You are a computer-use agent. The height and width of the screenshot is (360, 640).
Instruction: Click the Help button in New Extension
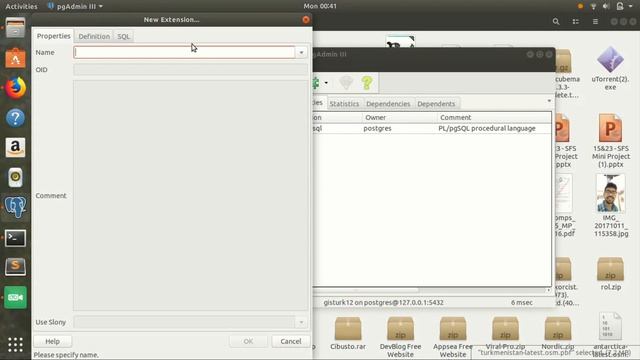click(52, 341)
